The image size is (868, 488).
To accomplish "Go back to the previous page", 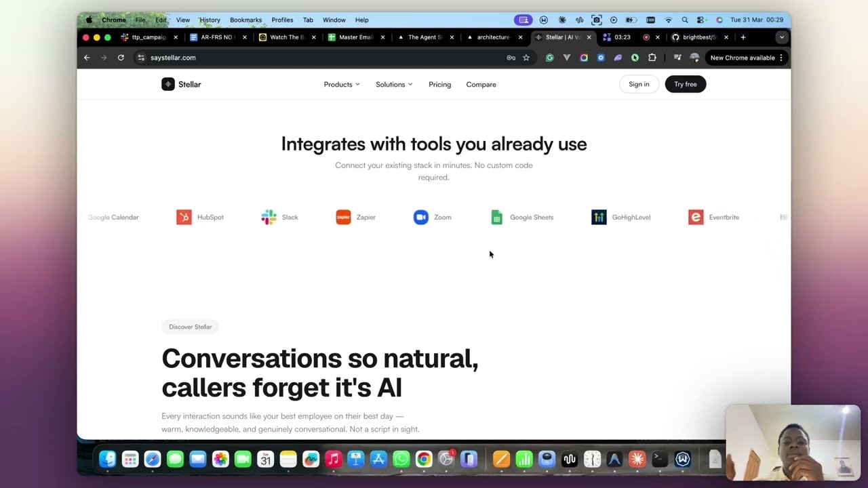I will 87,58.
